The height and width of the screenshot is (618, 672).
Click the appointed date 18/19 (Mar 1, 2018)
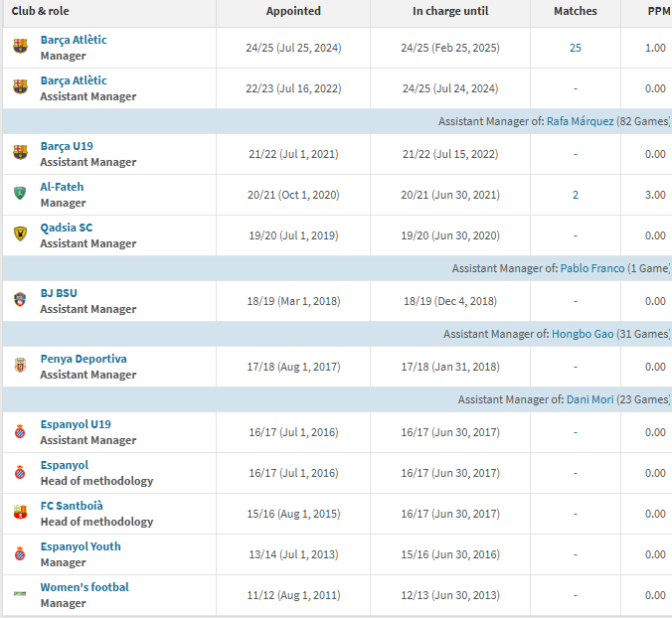coord(293,301)
